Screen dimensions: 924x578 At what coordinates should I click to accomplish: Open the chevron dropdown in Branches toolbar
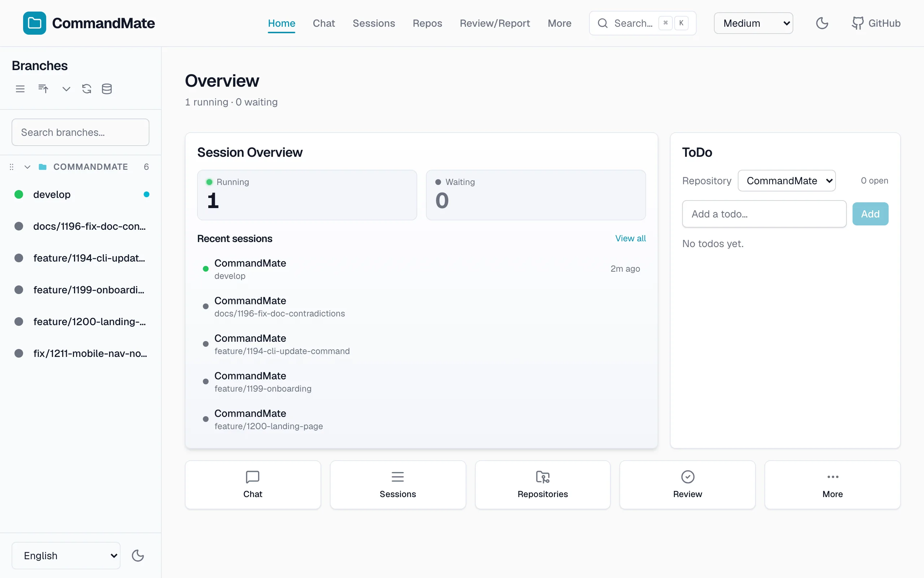pyautogui.click(x=66, y=89)
